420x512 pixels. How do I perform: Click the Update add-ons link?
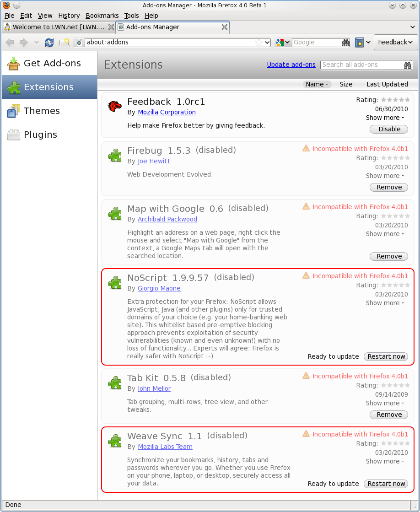pyautogui.click(x=291, y=65)
